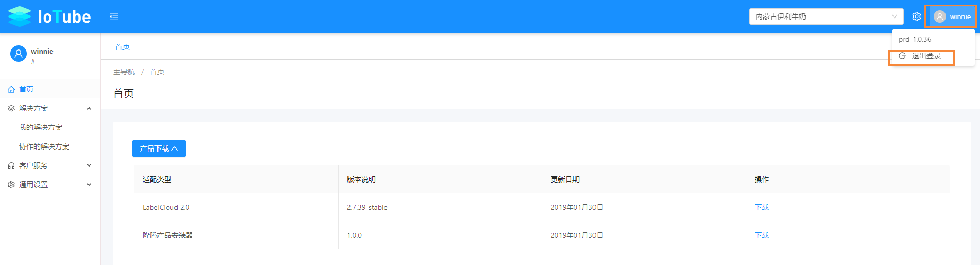Click the 适配类型 column header
This screenshot has width=980, height=265.
point(236,179)
